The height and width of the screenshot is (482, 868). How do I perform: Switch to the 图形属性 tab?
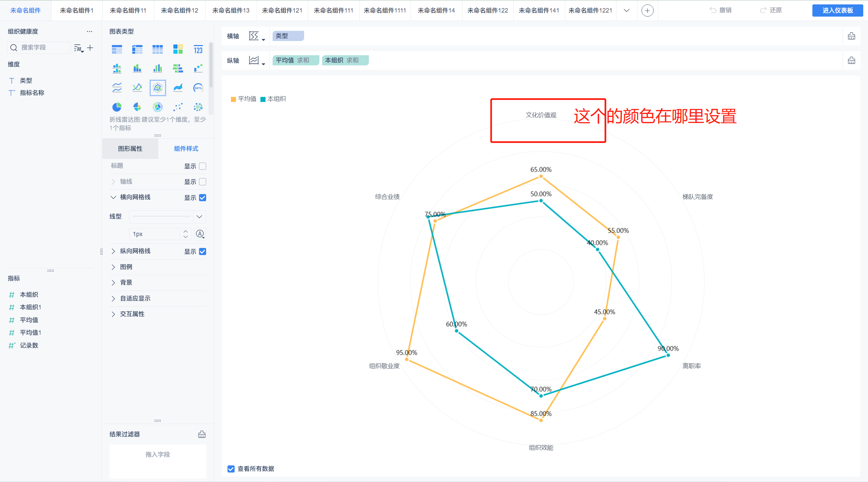pyautogui.click(x=130, y=149)
